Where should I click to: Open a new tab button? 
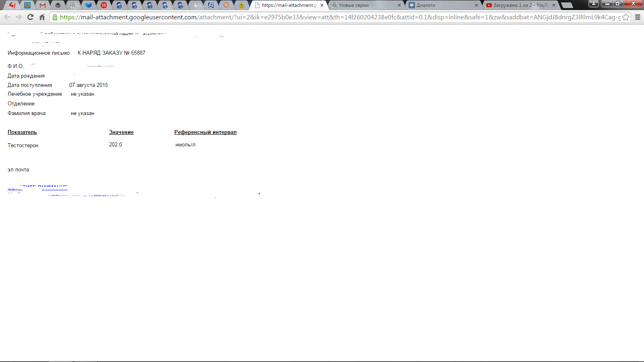pyautogui.click(x=567, y=5)
